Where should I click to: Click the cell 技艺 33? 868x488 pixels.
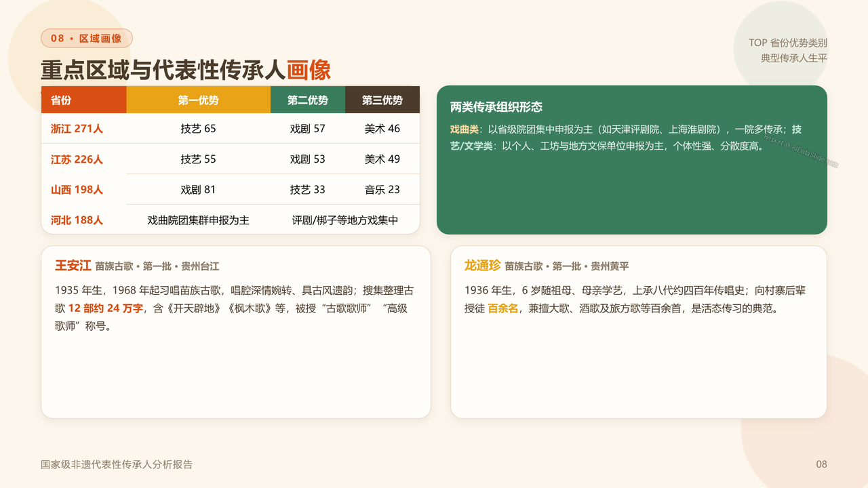click(x=308, y=189)
